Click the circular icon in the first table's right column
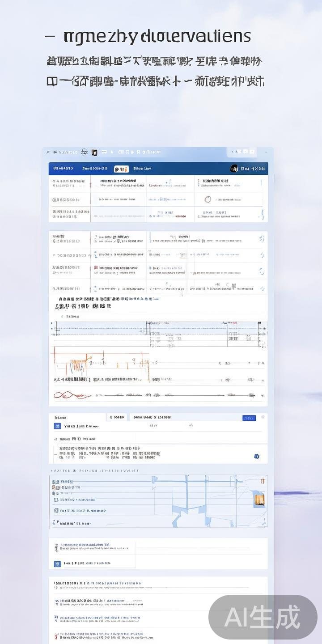Viewport: 322px width, 644px height. point(208,199)
